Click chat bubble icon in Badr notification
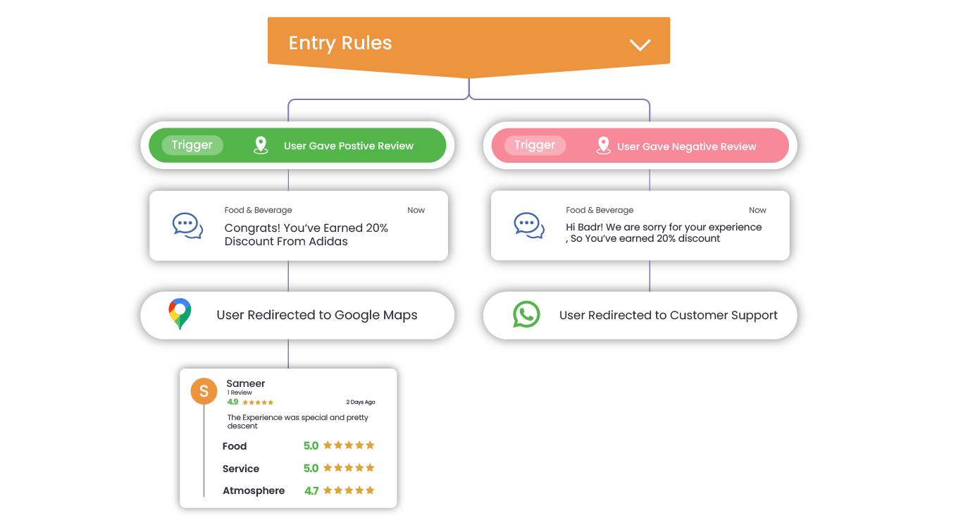This screenshot has height=525, width=980. tap(529, 226)
